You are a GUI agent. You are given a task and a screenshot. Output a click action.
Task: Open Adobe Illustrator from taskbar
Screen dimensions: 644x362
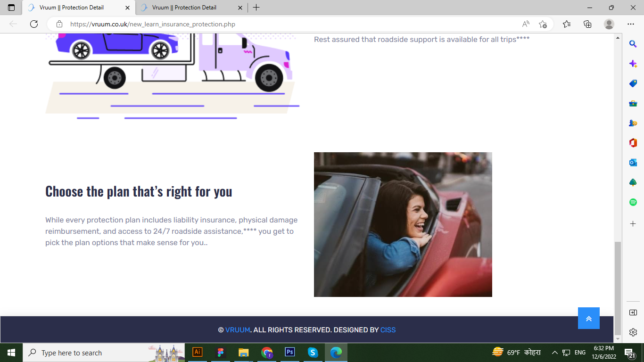click(198, 352)
